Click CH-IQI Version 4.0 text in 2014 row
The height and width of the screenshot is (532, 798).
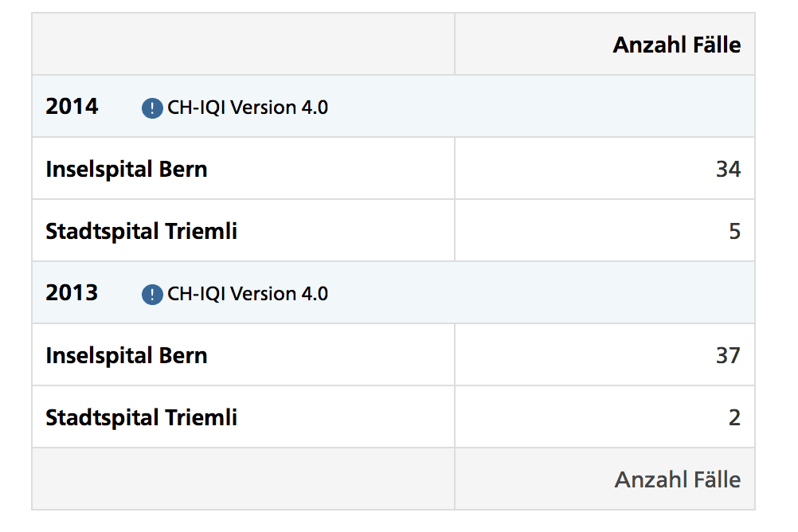point(247,108)
